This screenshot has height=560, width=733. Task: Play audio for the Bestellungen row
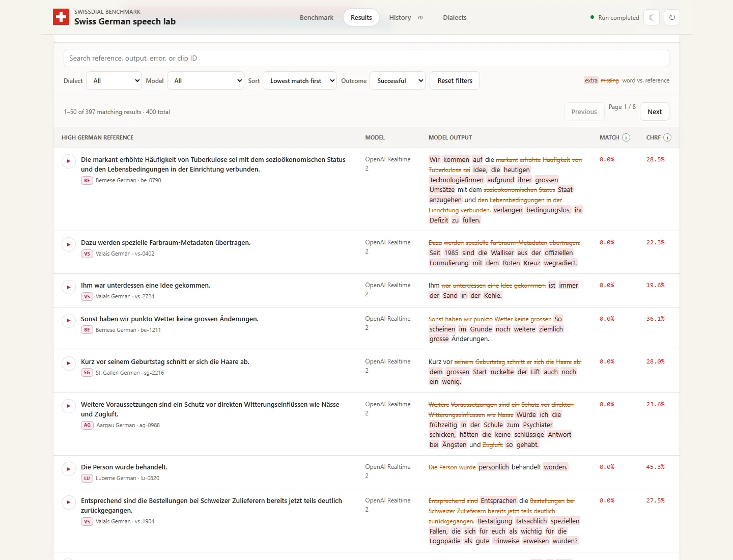[x=69, y=502]
